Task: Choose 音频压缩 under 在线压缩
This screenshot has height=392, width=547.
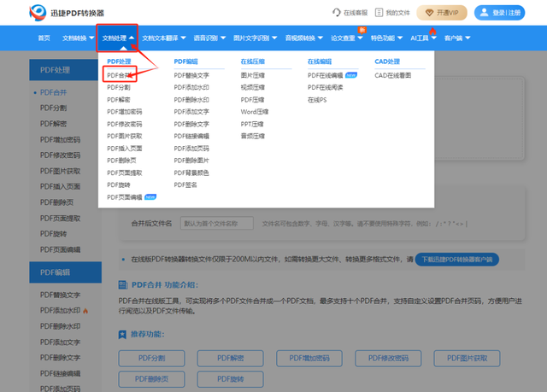Action: click(x=253, y=137)
